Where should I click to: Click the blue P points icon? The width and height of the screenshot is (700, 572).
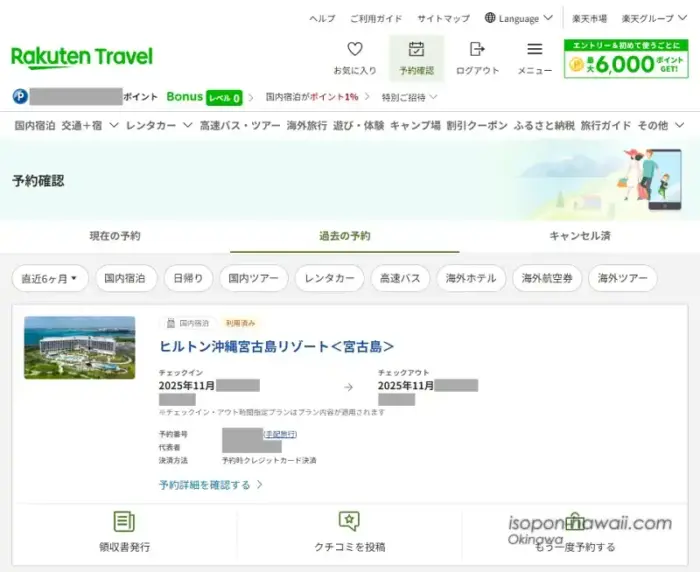click(20, 96)
